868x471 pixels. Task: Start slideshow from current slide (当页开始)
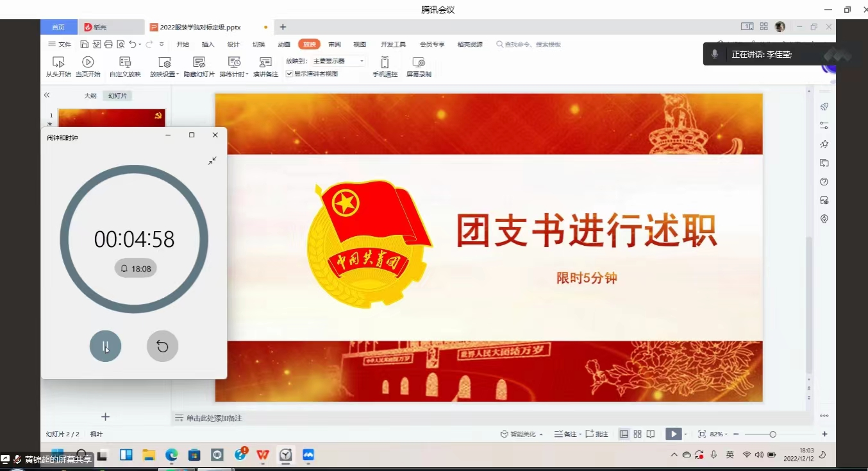88,66
